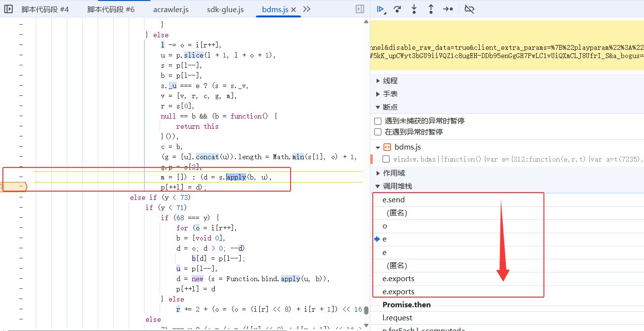Click the step into function icon
This screenshot has height=331, width=644.
[414, 9]
